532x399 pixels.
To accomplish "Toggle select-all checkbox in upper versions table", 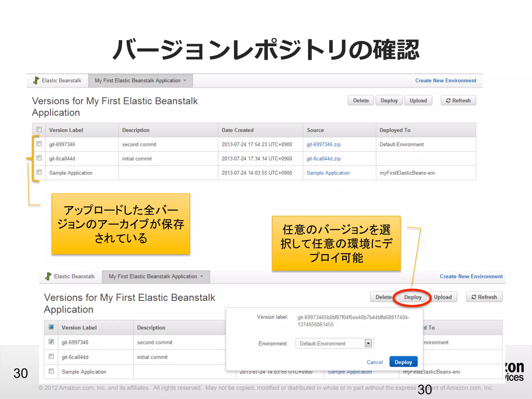I will [39, 129].
